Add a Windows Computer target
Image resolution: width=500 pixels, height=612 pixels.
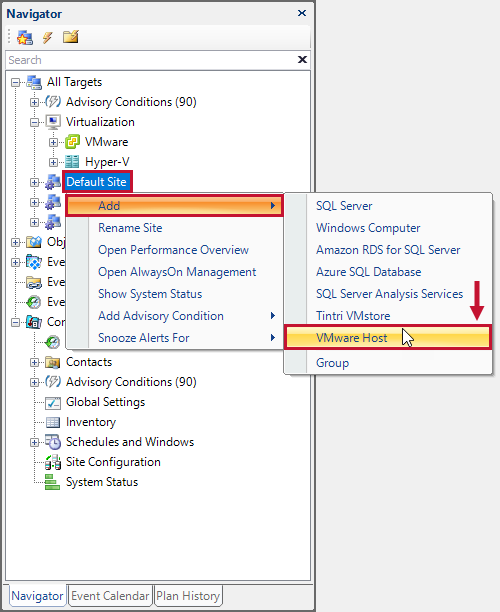coord(388,228)
